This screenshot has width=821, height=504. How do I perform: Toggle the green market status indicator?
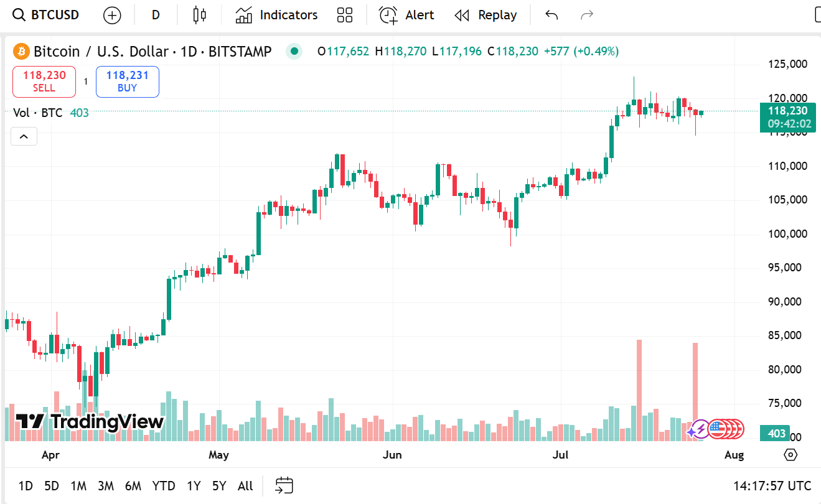294,52
